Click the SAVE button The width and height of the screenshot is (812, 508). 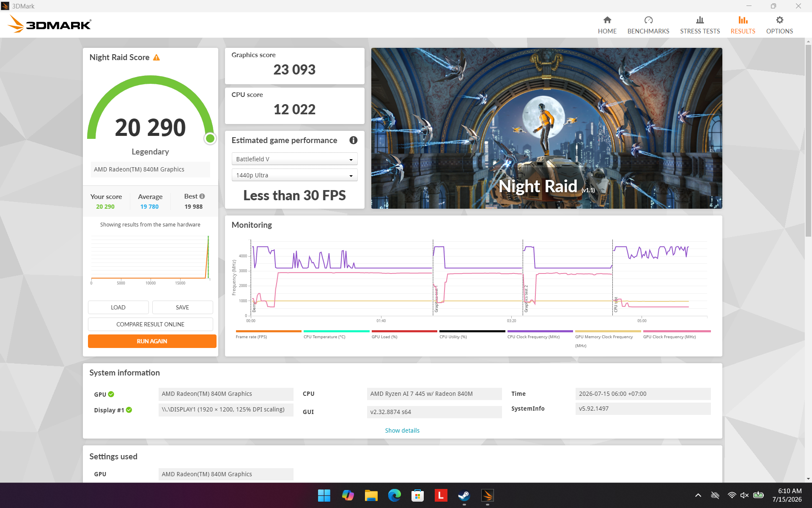tap(182, 307)
